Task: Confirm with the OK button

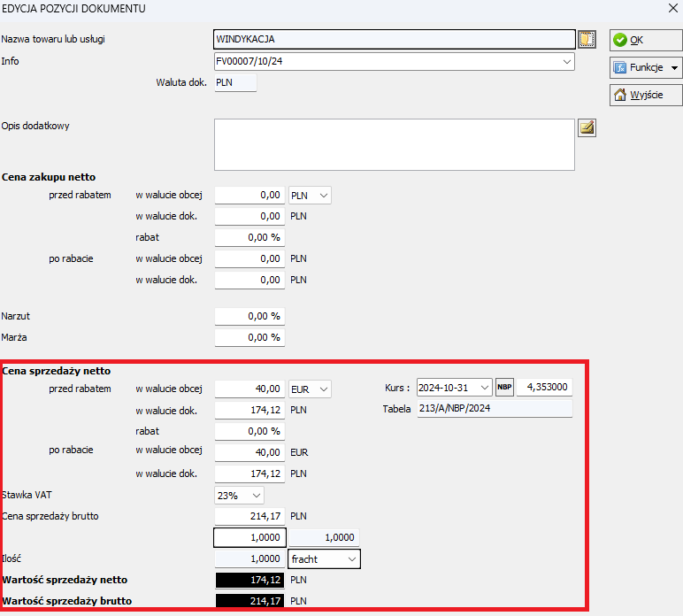Action: coord(645,40)
